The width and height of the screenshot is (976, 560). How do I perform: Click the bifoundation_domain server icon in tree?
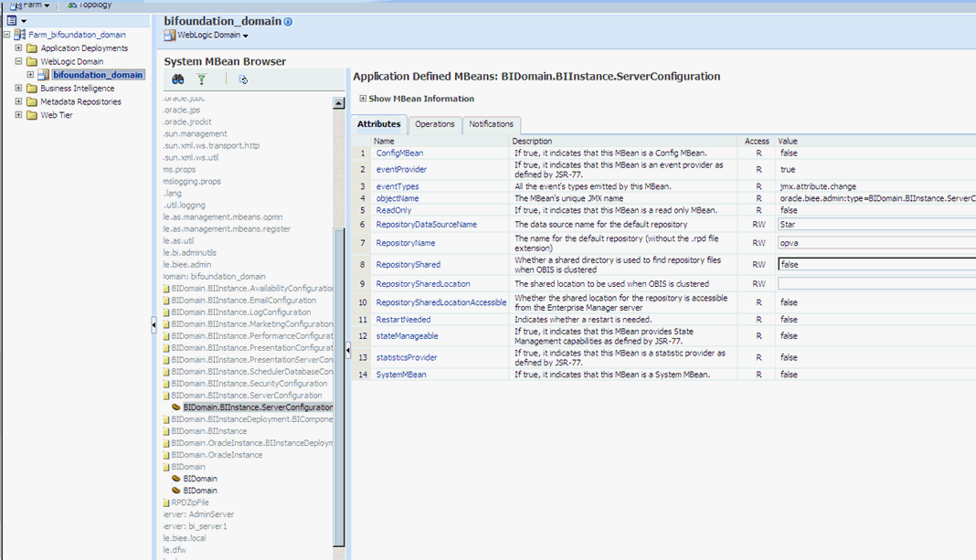(44, 75)
